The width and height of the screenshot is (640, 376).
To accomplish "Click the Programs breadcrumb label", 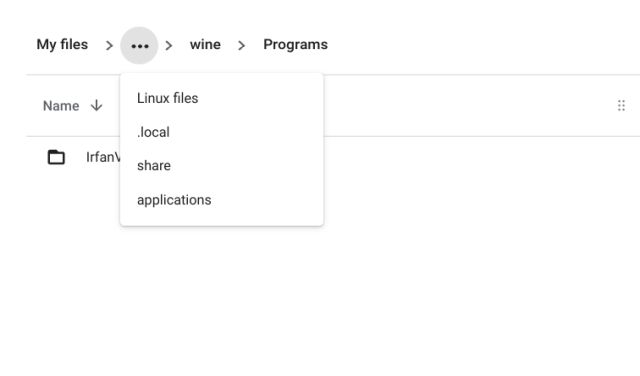I will (x=296, y=44).
